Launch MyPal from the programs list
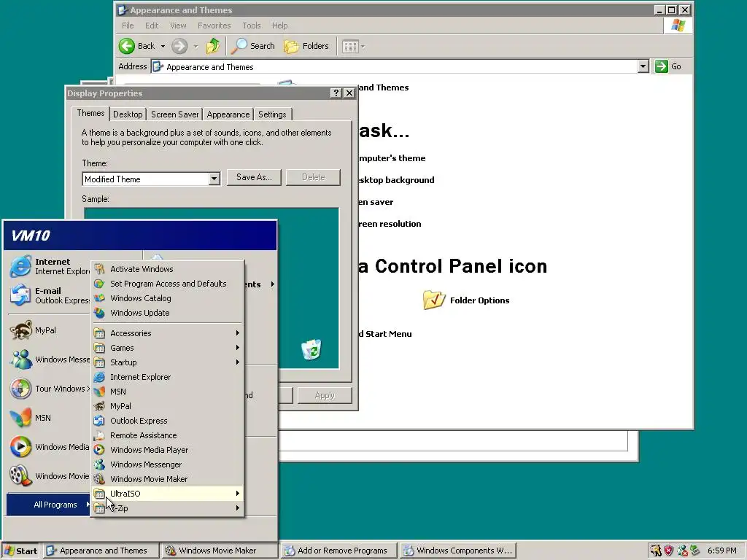The width and height of the screenshot is (747, 560). [x=168, y=406]
